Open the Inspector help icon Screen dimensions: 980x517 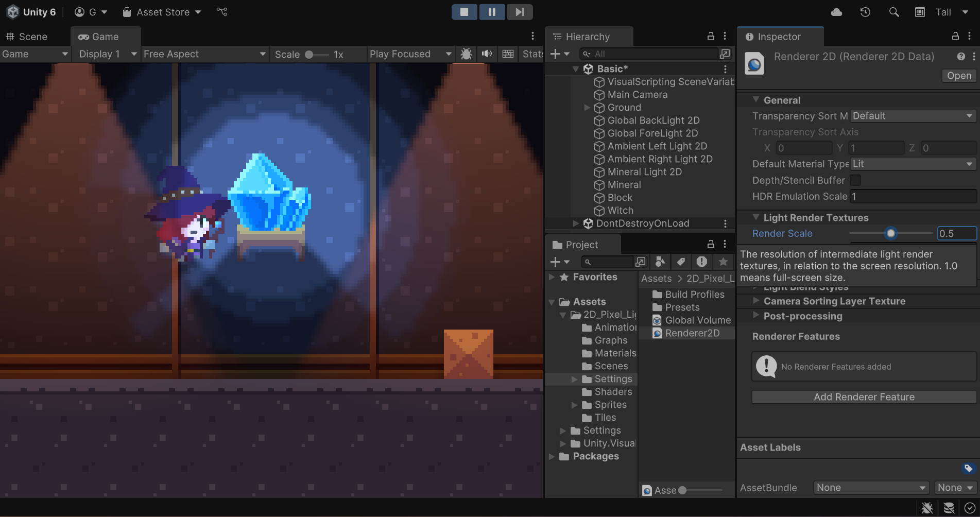[x=961, y=57]
